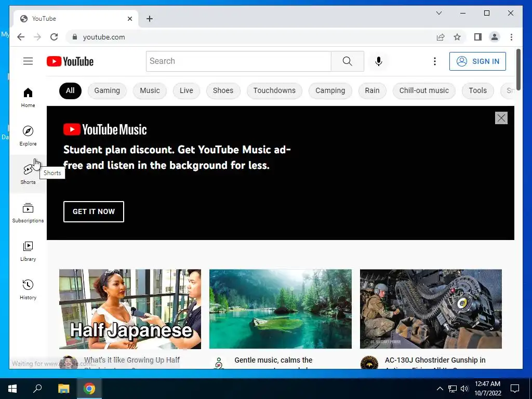Focus the YouTube search field

tap(238, 61)
